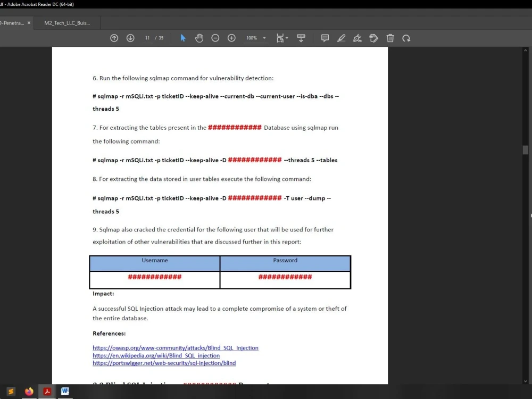532x399 pixels.
Task: Switch to the Penetra... document tab
Action: click(12, 23)
